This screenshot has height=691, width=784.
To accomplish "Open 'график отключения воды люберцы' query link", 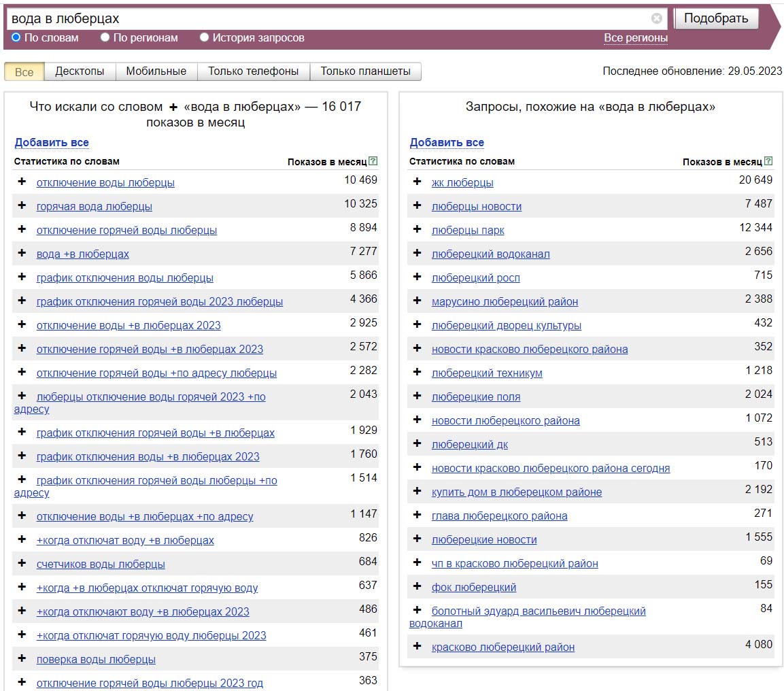I will (124, 277).
